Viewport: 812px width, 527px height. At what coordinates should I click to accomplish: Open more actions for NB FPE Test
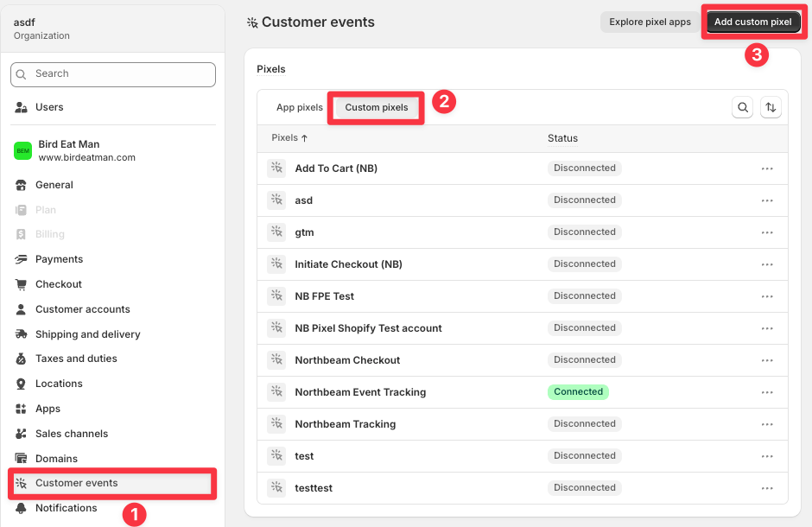(767, 296)
